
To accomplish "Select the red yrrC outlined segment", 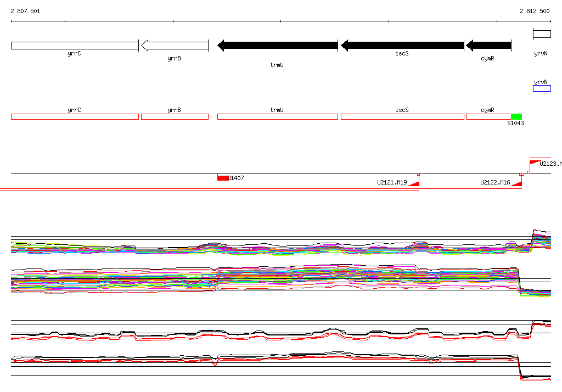I will (x=75, y=116).
